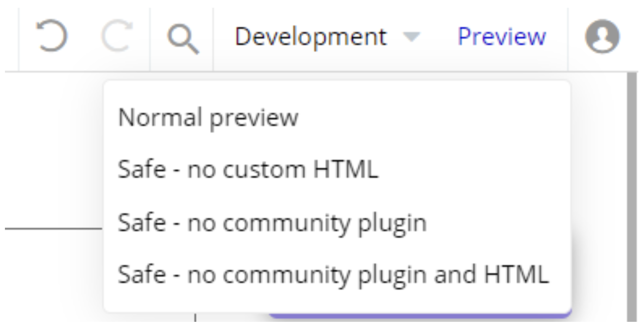This screenshot has height=325, width=644.
Task: Click the purple button below the preview menu
Action: 419,316
